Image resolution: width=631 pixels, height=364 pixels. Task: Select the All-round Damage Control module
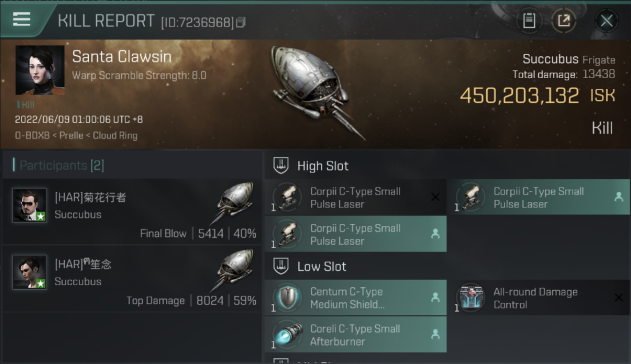[x=539, y=298]
